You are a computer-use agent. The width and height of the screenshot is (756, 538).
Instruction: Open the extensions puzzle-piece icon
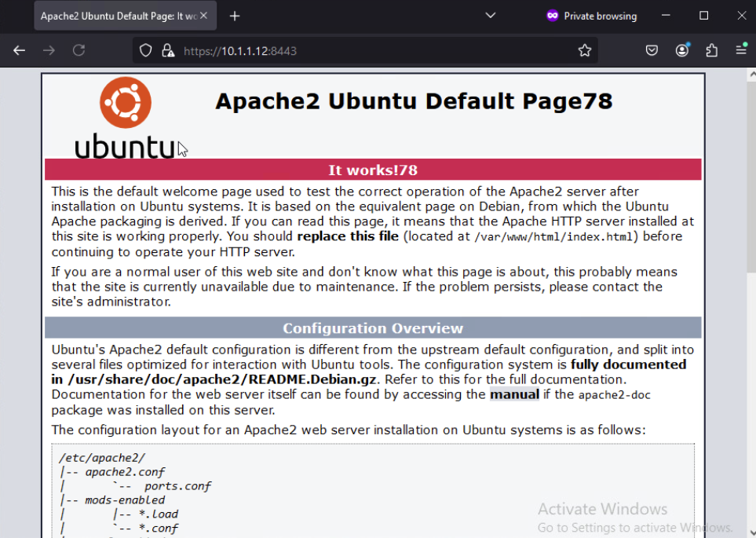[711, 49]
